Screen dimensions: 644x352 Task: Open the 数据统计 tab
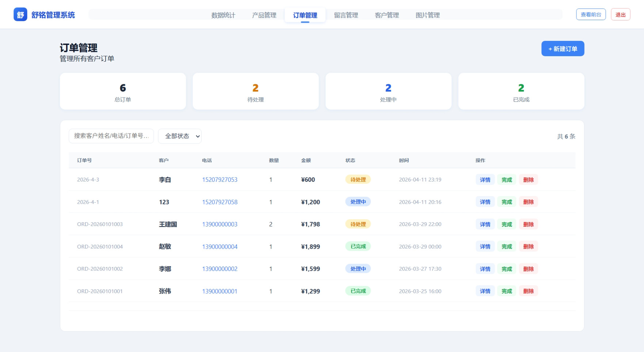223,15
